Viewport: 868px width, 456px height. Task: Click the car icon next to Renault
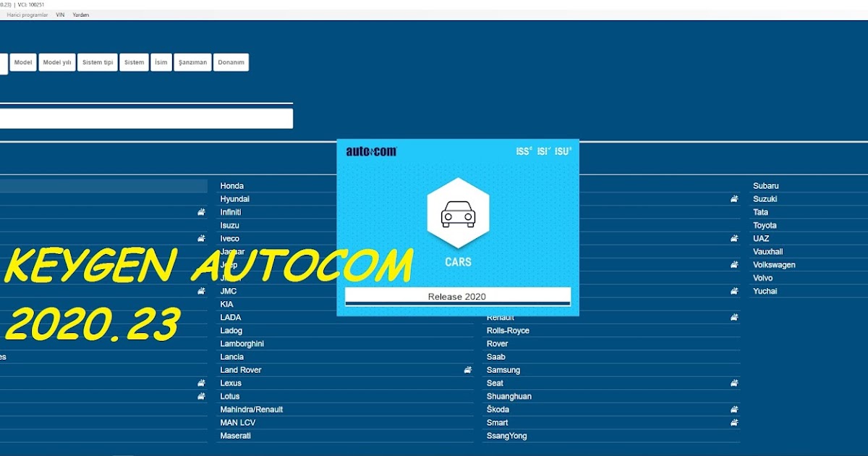point(734,316)
